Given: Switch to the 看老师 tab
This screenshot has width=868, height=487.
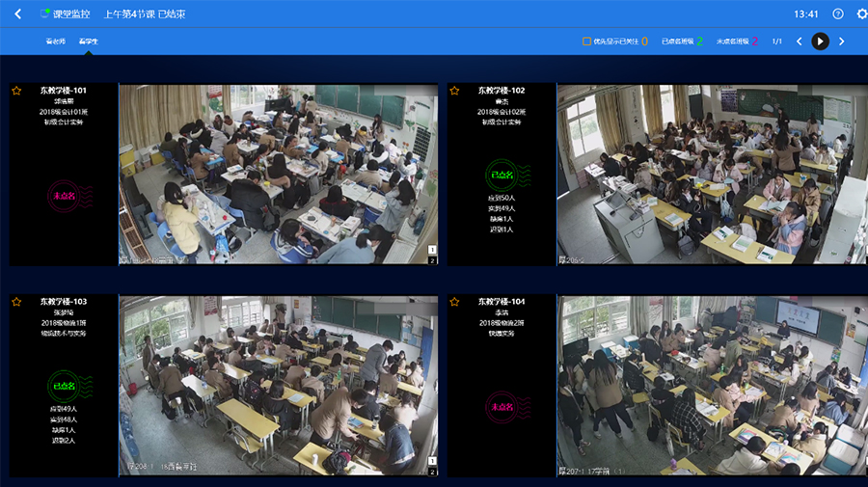Looking at the screenshot, I should pyautogui.click(x=56, y=41).
